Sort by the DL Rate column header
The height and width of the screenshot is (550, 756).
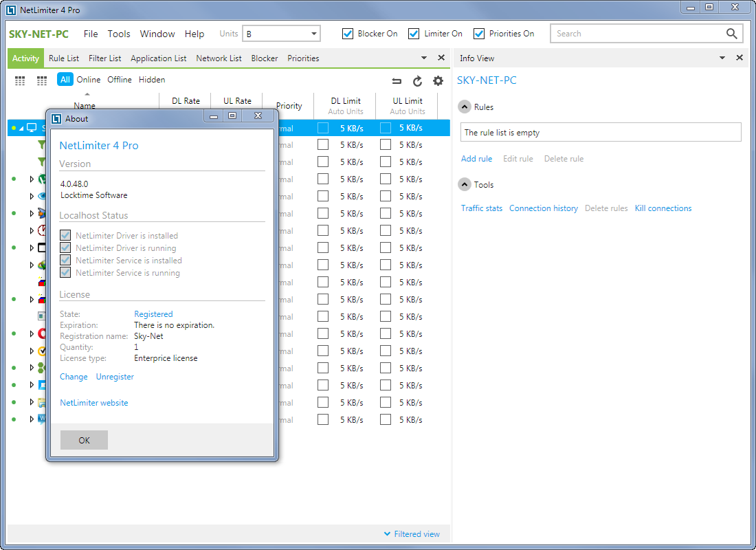click(186, 101)
